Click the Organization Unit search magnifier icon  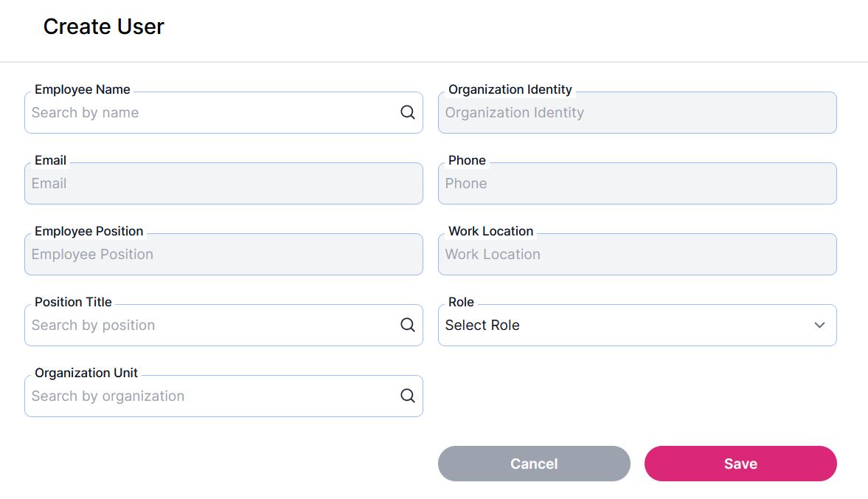click(x=408, y=396)
